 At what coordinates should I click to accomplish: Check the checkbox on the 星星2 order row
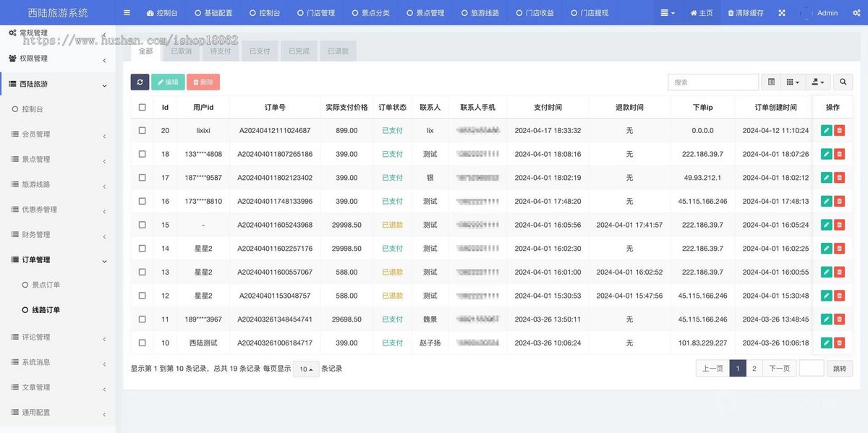pyautogui.click(x=142, y=248)
